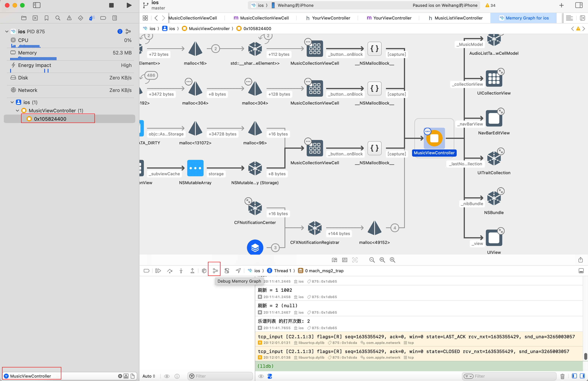Open the Breakpoint navigator

(x=103, y=18)
